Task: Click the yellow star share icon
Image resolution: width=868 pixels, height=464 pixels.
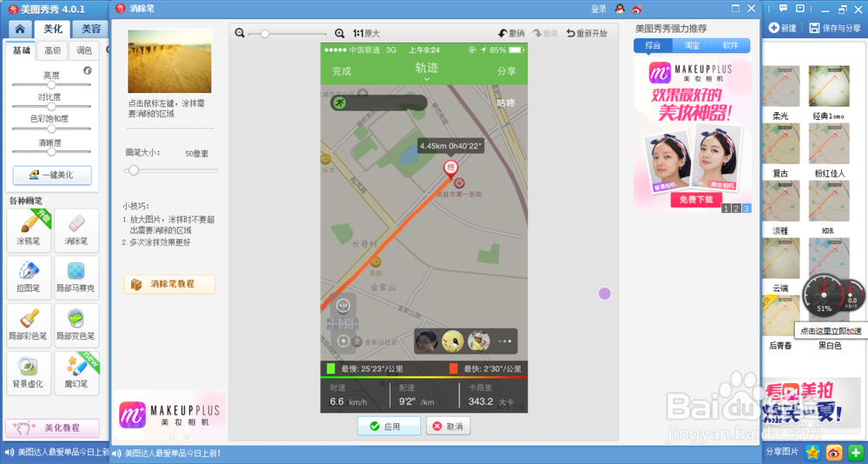Action: (x=812, y=452)
